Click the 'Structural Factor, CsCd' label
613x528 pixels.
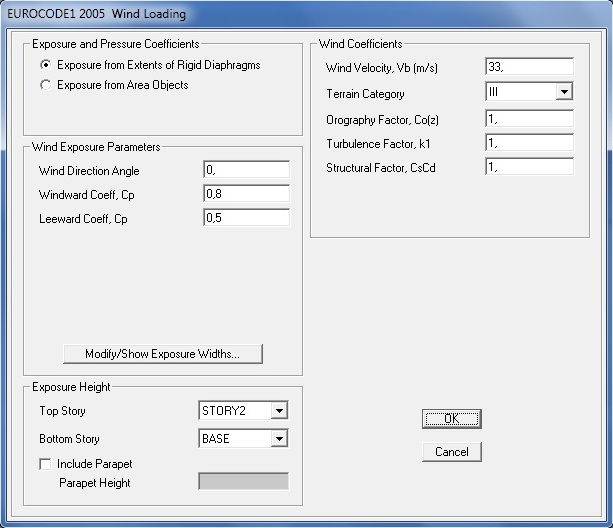pos(381,168)
